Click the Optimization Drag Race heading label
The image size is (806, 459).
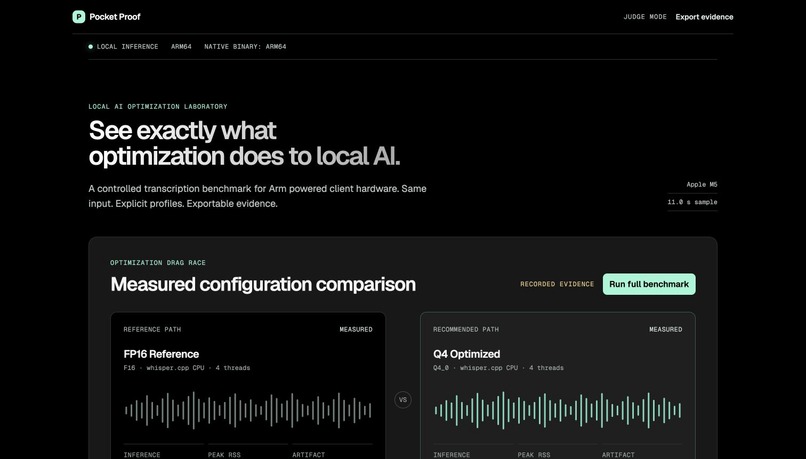158,263
